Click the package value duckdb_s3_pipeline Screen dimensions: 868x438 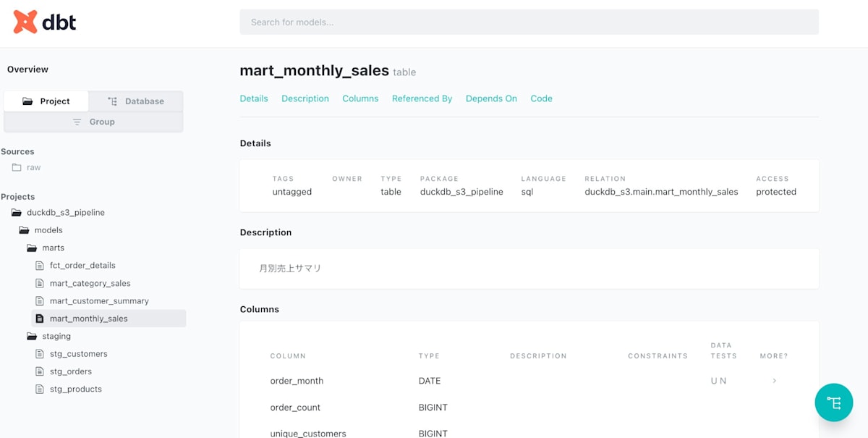461,192
